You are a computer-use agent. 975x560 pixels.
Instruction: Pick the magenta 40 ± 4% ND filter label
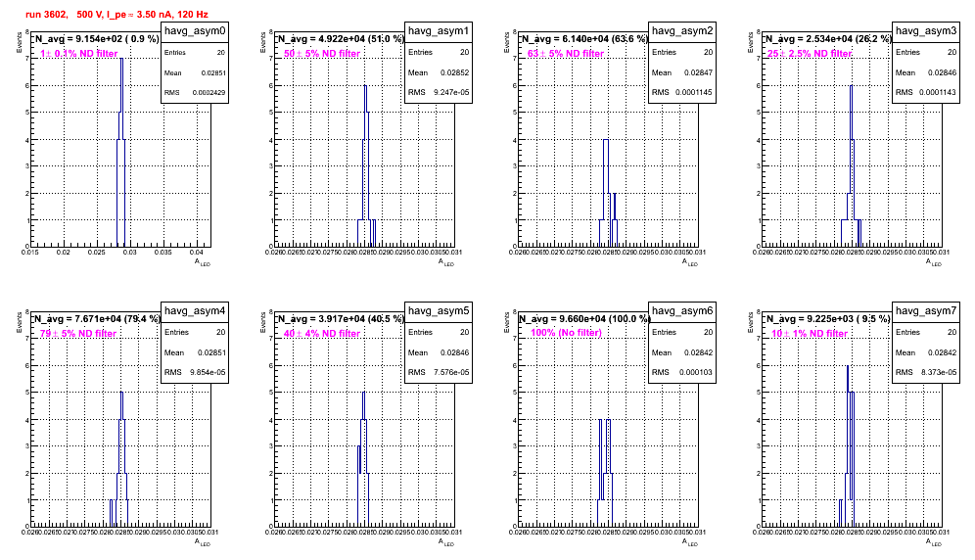click(x=322, y=334)
